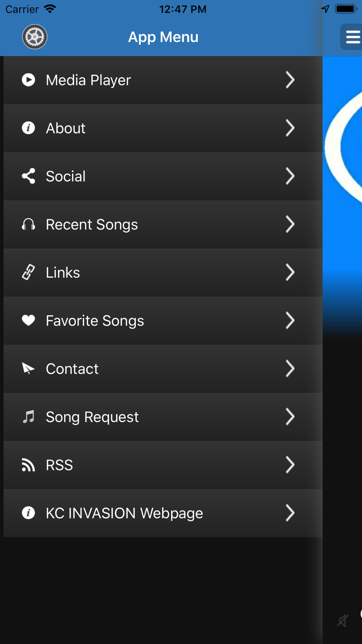Open the Song Request label
Screen dimensions: 362x644
pyautogui.click(x=92, y=417)
